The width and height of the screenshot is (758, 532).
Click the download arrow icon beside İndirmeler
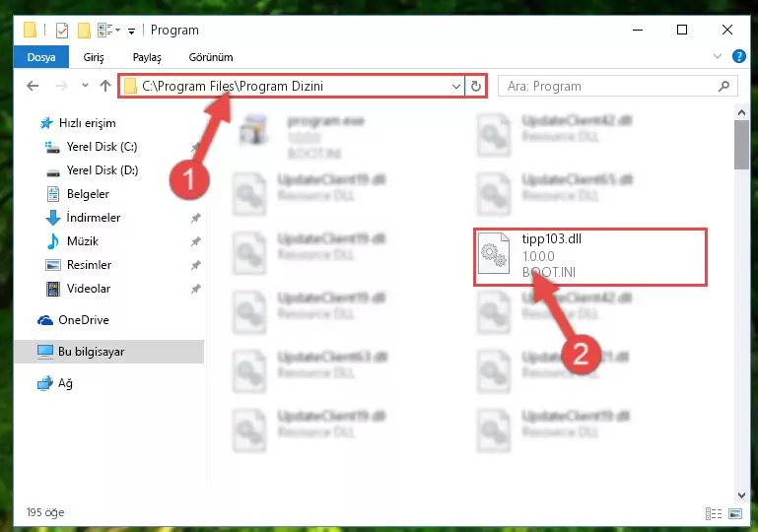coord(52,218)
